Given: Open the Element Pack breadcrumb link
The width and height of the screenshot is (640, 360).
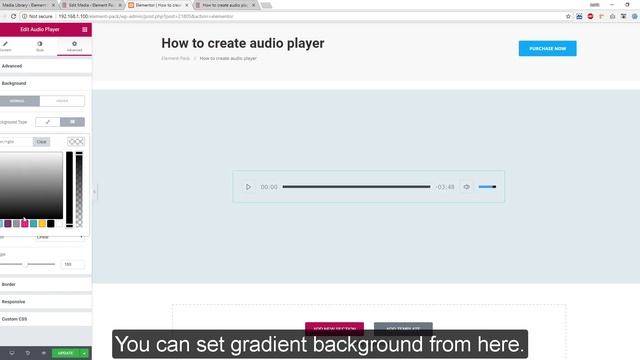Looking at the screenshot, I should (x=176, y=58).
